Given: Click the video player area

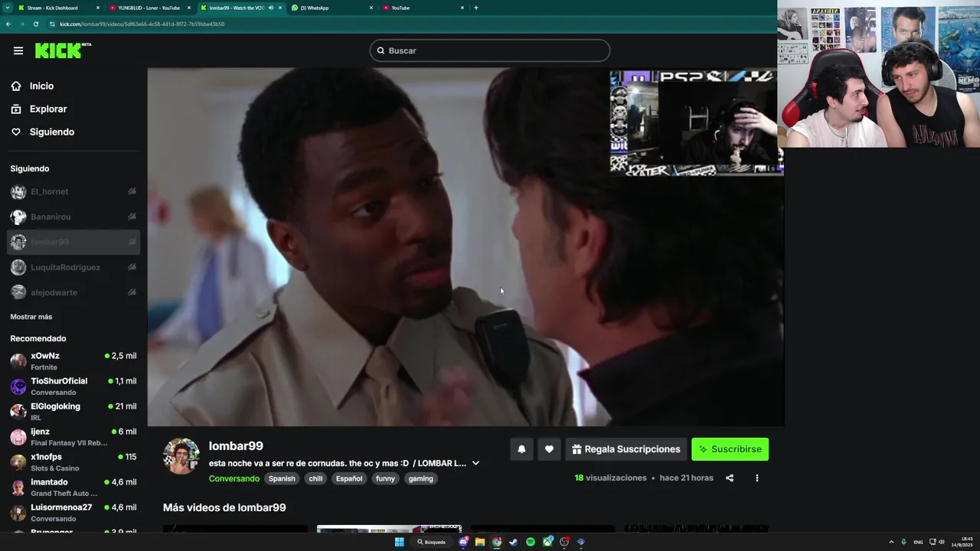Looking at the screenshot, I should tap(465, 247).
